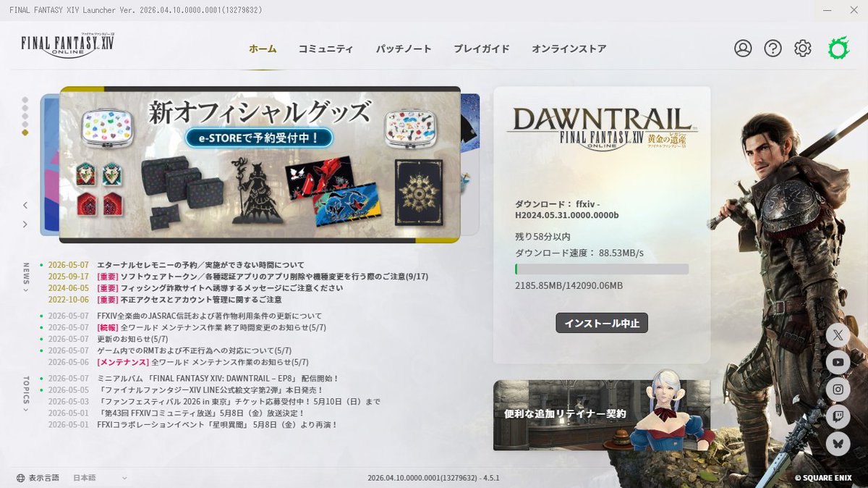Open the X social media link
868x488 pixels.
(x=838, y=335)
